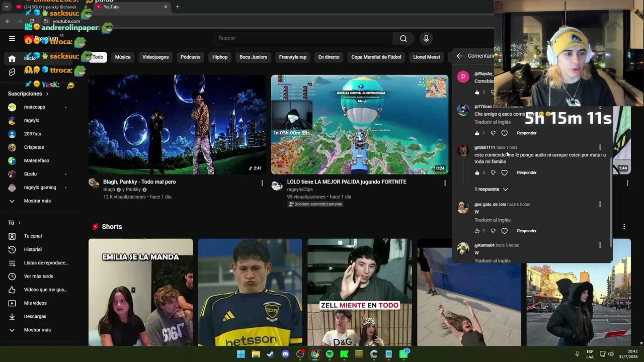Screen dimensions: 644x362
Task: Open the Windows Start menu
Action: click(241, 354)
